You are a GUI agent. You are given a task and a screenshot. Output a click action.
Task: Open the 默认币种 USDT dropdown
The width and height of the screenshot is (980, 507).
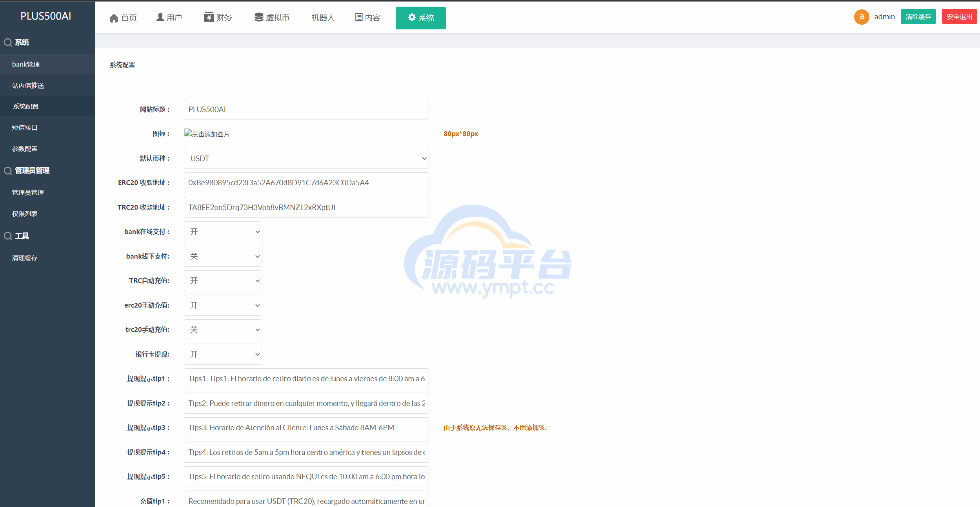coord(306,158)
